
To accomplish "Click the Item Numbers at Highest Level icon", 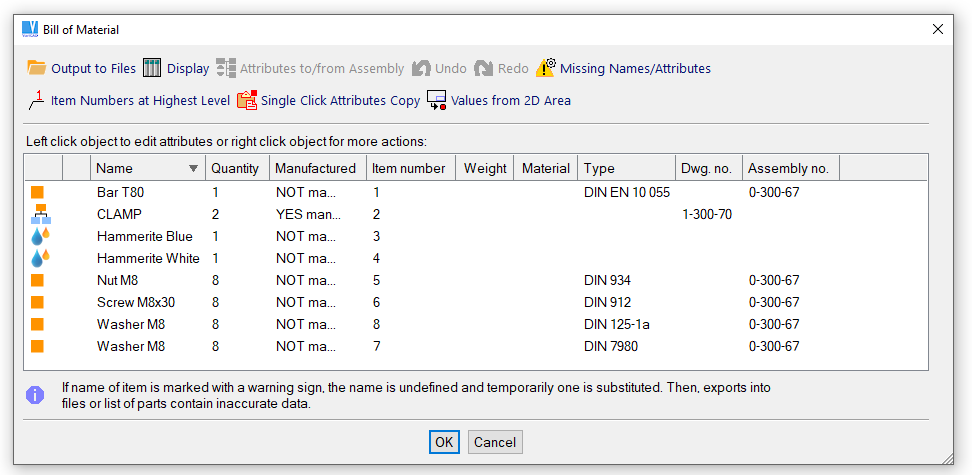I will pos(37,100).
